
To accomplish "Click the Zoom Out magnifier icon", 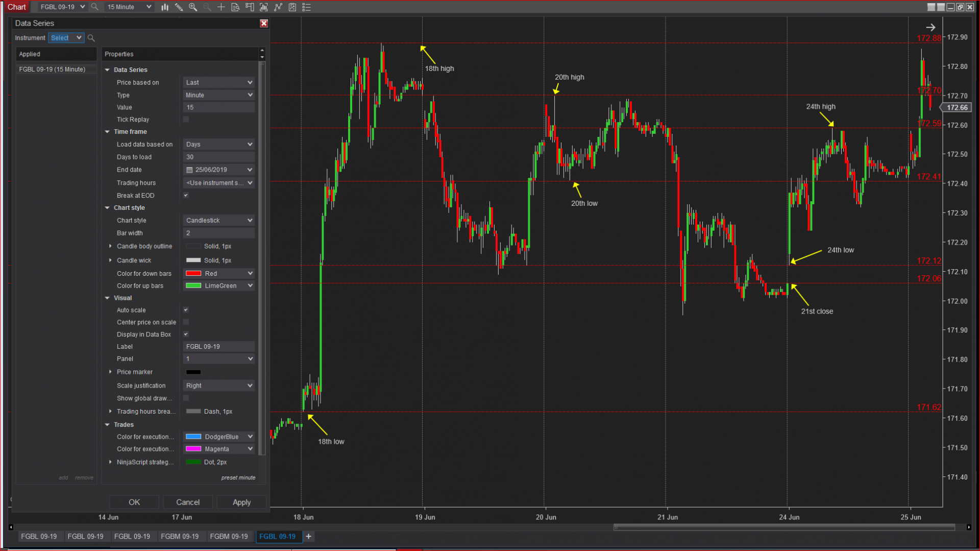I will pos(207,7).
